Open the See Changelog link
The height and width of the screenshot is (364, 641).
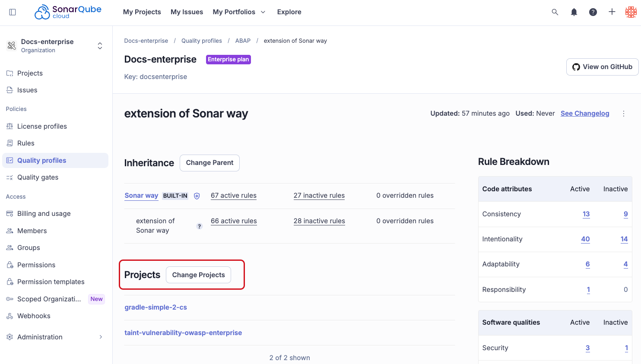pos(585,114)
